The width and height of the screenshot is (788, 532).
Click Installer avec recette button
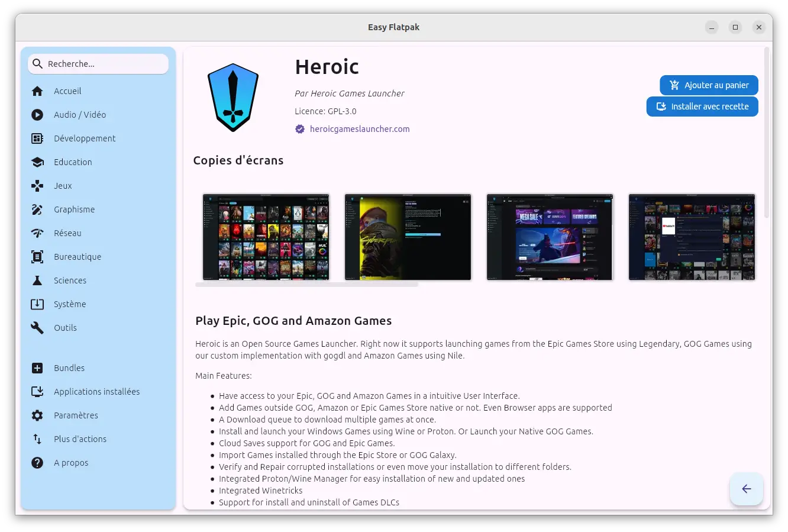[702, 107]
